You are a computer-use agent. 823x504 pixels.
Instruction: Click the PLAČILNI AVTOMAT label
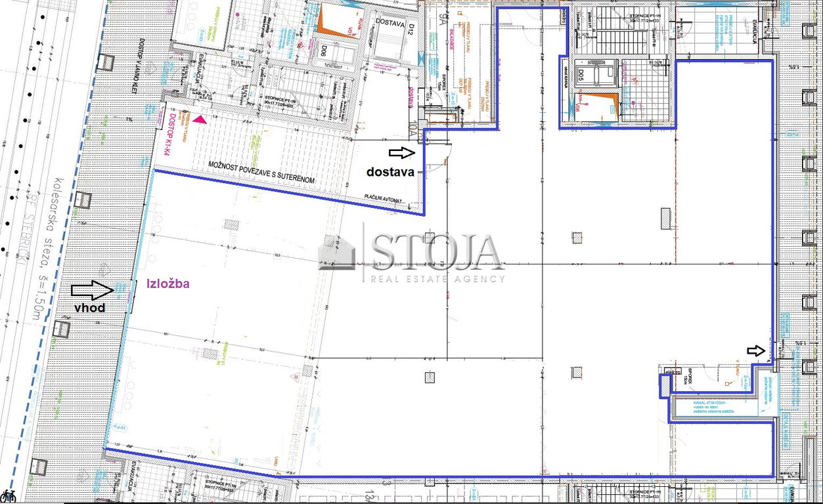pos(388,199)
